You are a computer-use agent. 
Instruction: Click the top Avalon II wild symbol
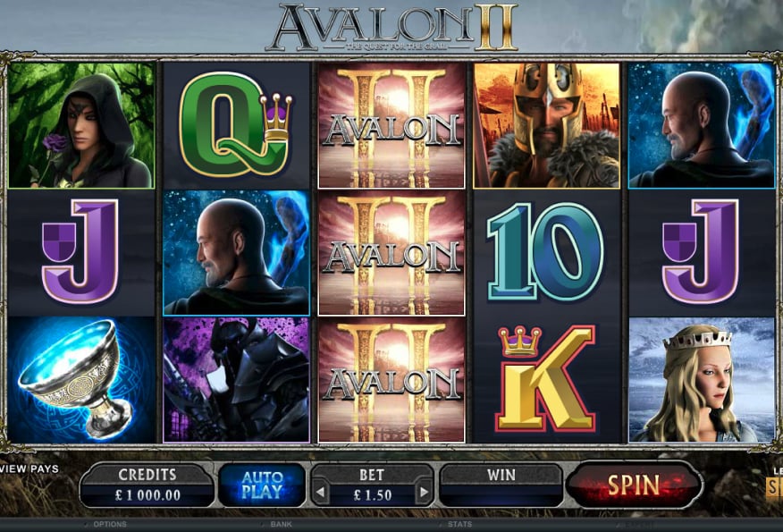[x=391, y=125]
